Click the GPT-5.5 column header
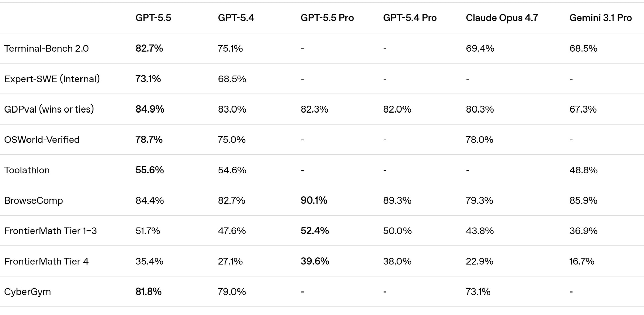The height and width of the screenshot is (315, 644). pos(153,18)
